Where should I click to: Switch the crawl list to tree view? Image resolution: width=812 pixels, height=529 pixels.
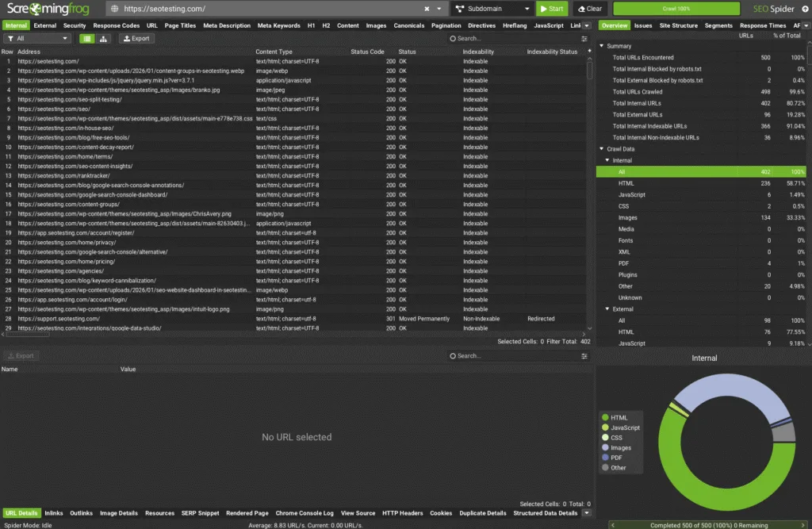[101, 38]
